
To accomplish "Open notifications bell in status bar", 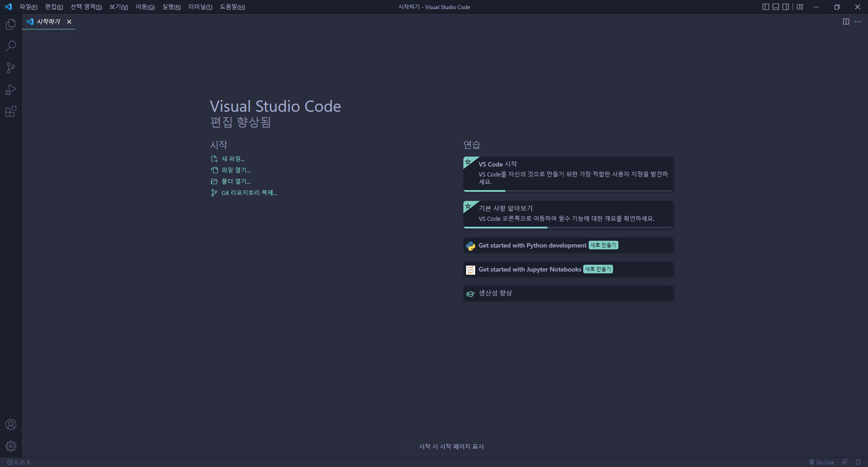I will click(x=858, y=462).
